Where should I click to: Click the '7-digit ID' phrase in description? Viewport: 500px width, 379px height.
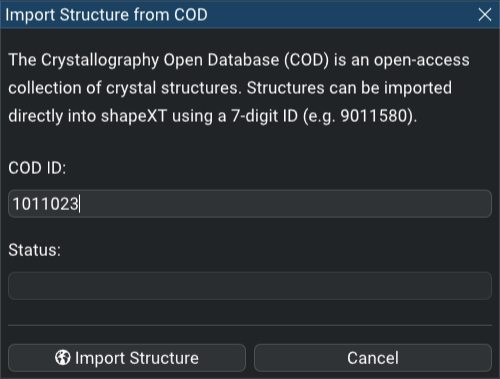pos(264,116)
